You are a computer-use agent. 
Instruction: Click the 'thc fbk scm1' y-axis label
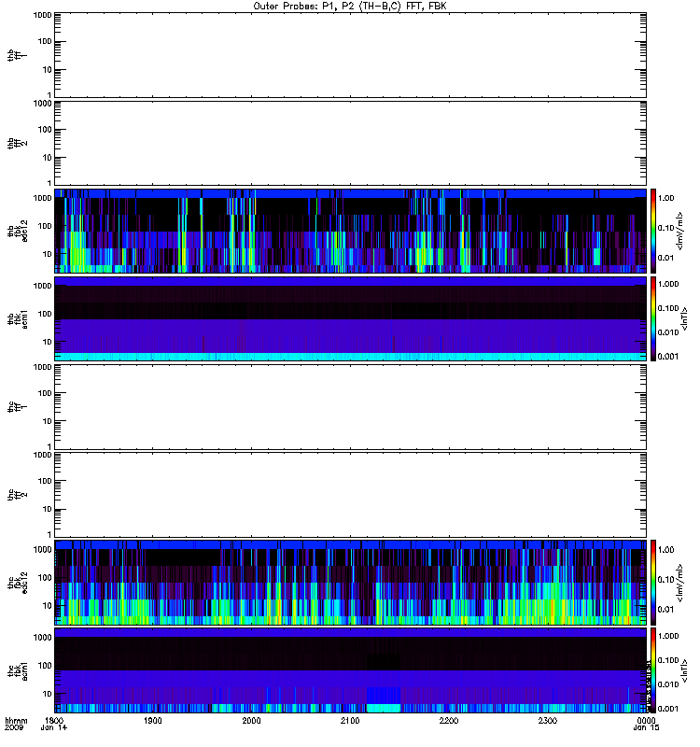[17, 670]
